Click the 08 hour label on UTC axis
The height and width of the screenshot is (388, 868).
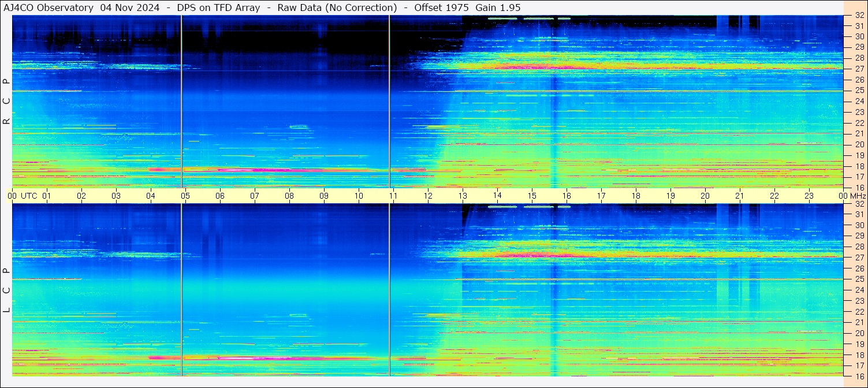click(x=289, y=196)
